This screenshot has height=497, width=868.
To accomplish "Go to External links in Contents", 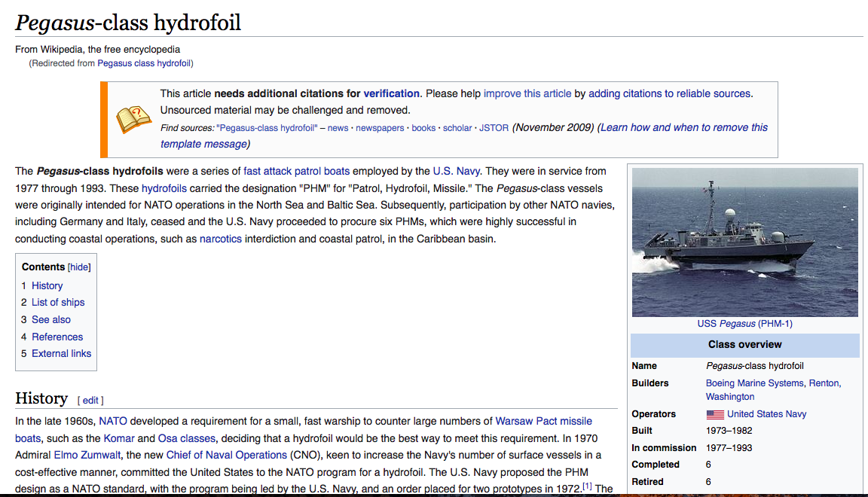I will pos(62,353).
